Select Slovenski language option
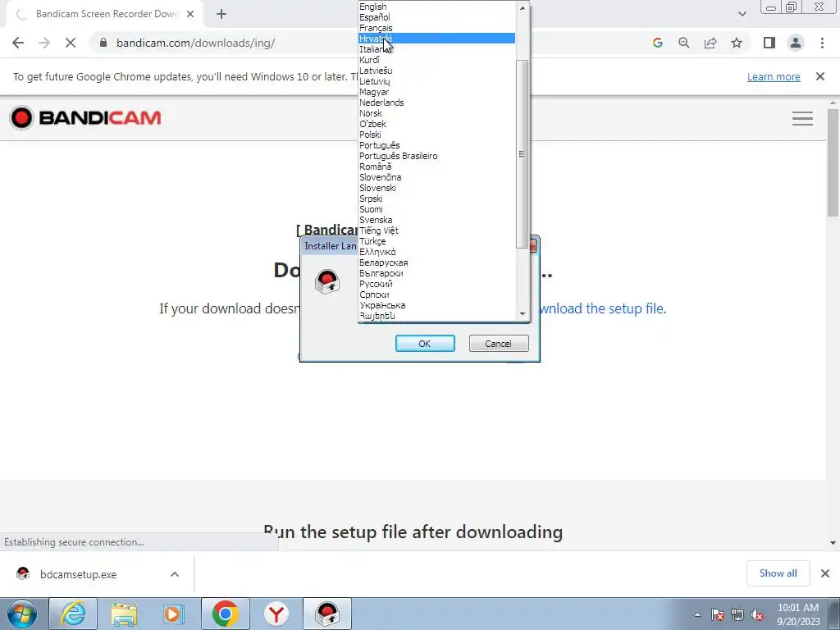The image size is (840, 630). coord(436,188)
